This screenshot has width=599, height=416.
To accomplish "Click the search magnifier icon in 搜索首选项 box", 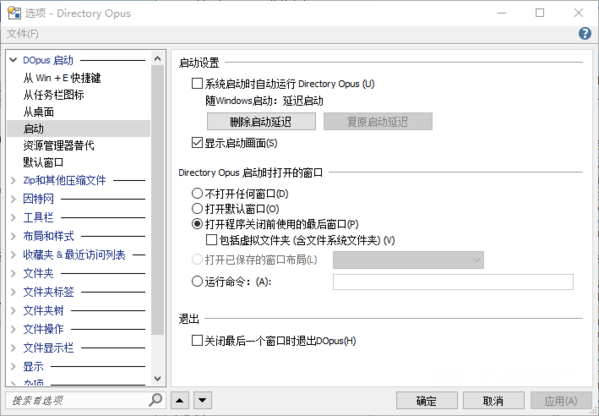I will (155, 400).
